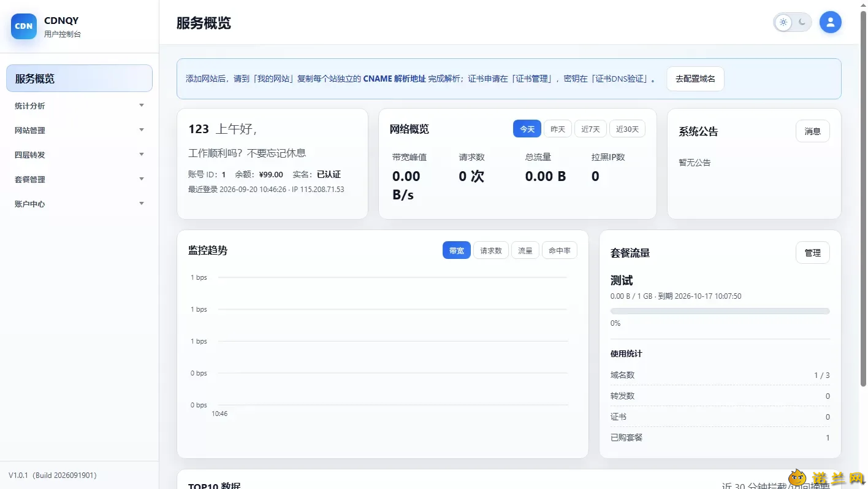The width and height of the screenshot is (868, 489).
Task: Switch network overview to 近30天
Action: tap(627, 129)
